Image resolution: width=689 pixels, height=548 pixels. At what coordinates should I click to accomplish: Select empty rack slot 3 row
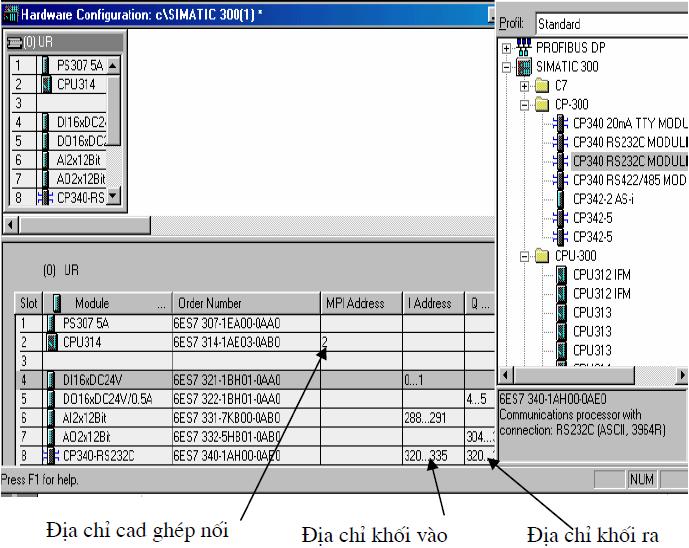[58, 103]
